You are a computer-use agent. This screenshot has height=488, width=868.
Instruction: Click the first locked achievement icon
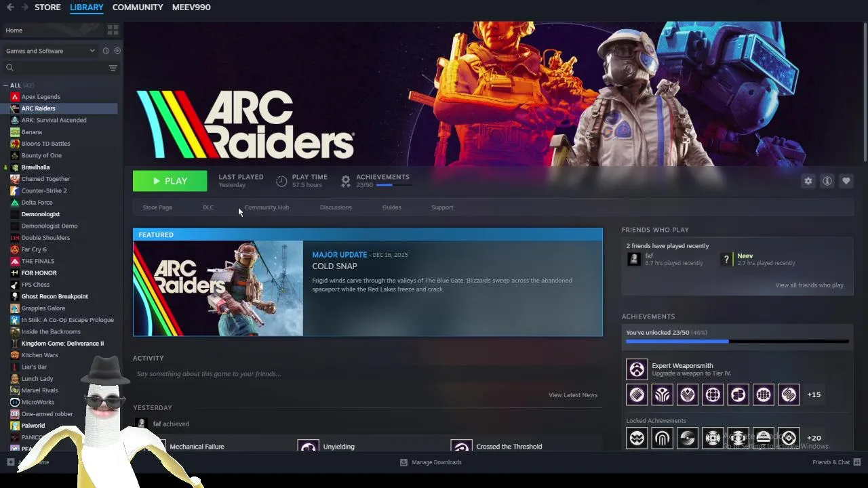click(x=637, y=438)
